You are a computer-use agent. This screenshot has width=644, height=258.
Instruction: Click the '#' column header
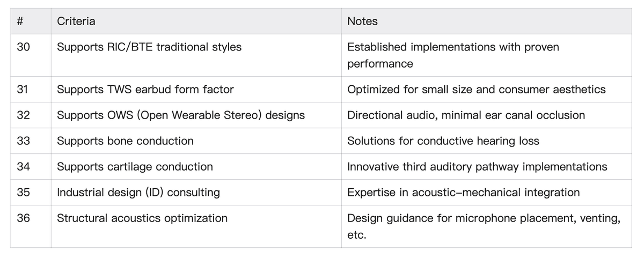pyautogui.click(x=19, y=21)
